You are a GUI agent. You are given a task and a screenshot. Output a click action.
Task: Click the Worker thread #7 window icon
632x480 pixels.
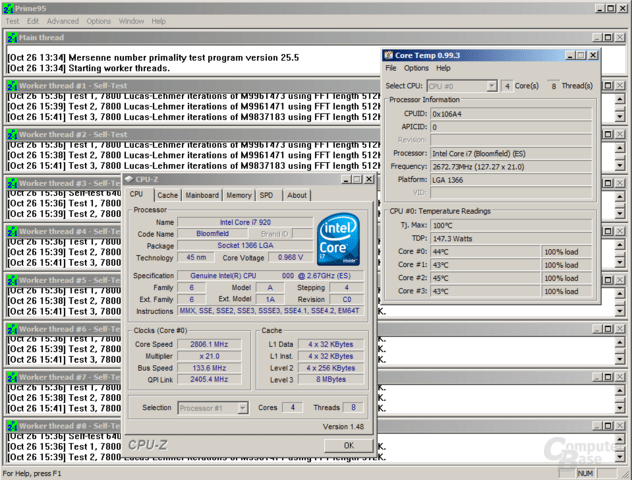click(12, 378)
